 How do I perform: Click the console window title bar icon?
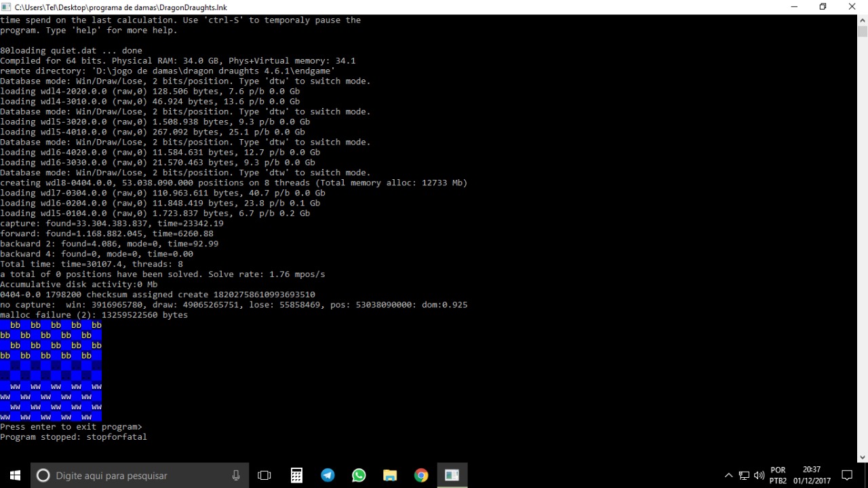coord(6,7)
